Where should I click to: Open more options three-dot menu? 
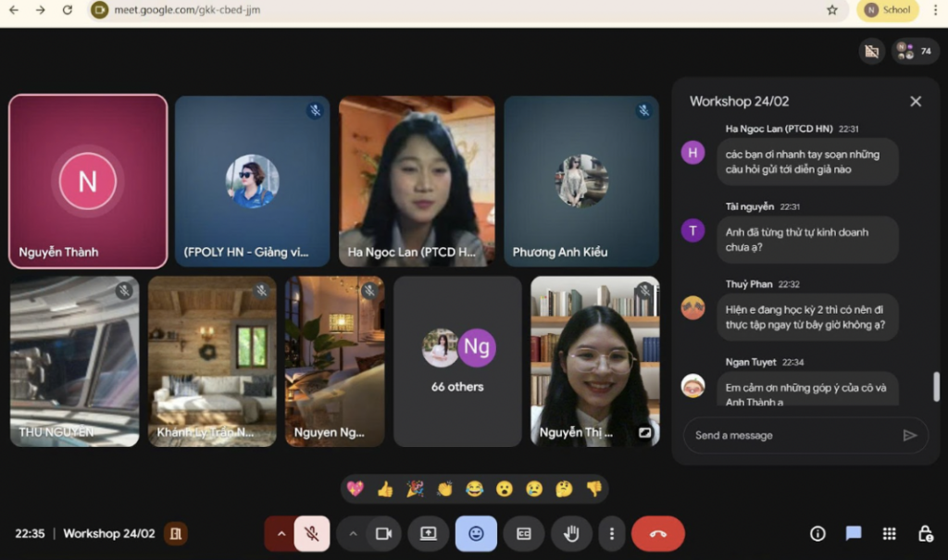612,533
